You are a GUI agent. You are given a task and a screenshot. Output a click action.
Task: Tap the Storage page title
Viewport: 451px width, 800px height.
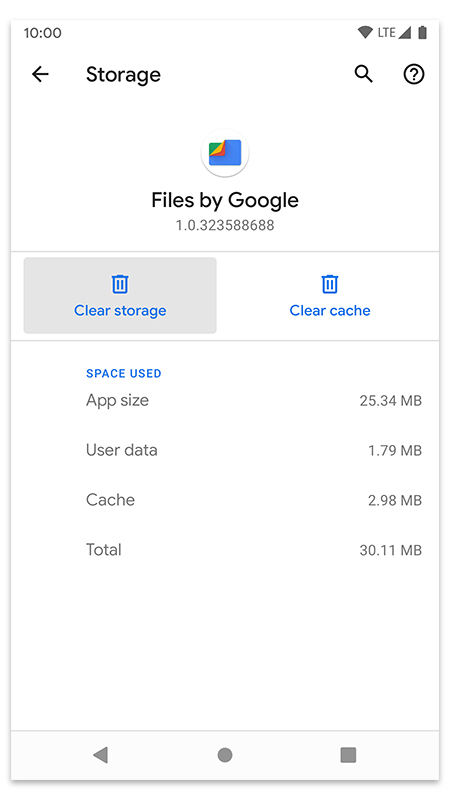pos(123,75)
